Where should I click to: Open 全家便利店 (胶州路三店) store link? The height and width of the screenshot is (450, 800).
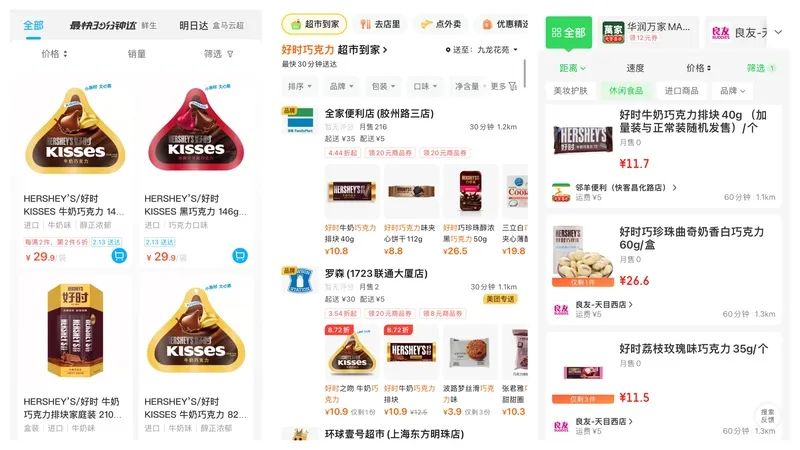(379, 114)
